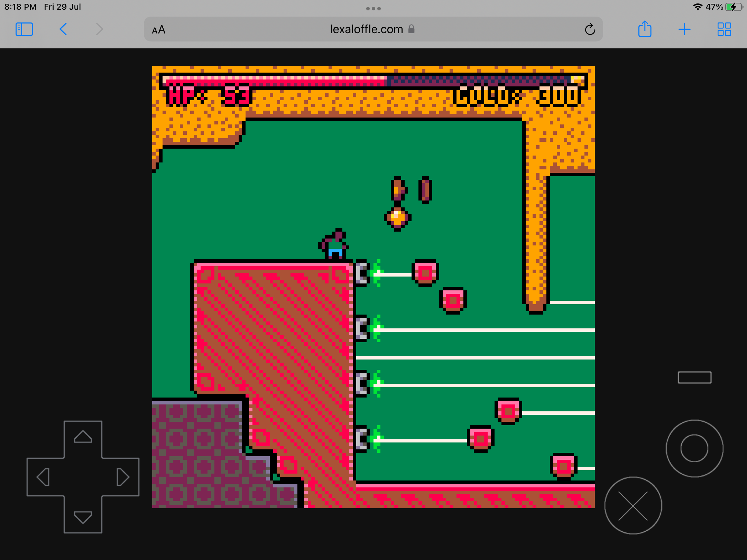Tap the lexaloffle.com address bar

coord(373,29)
